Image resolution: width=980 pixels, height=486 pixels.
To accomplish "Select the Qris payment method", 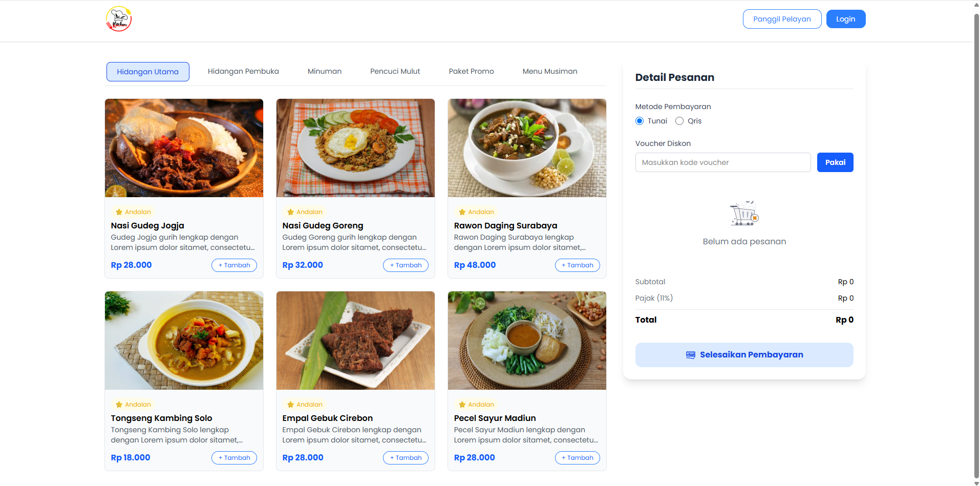I will 679,121.
